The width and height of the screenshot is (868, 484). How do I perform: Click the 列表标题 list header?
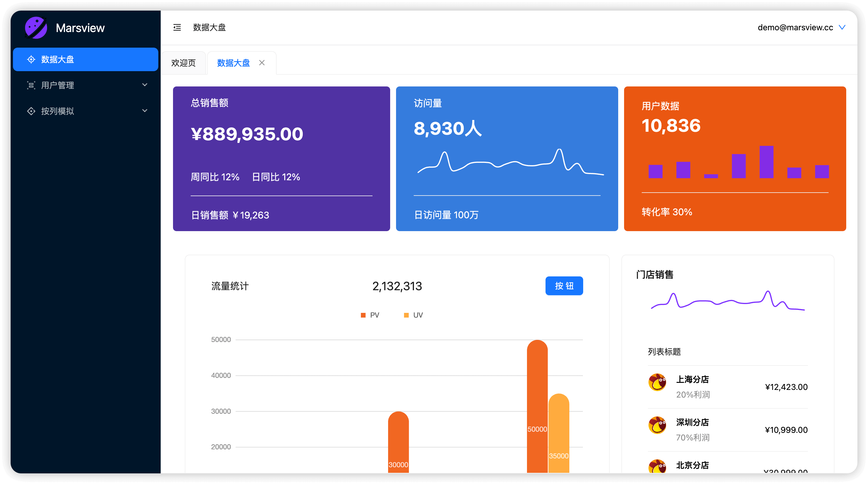tap(664, 352)
